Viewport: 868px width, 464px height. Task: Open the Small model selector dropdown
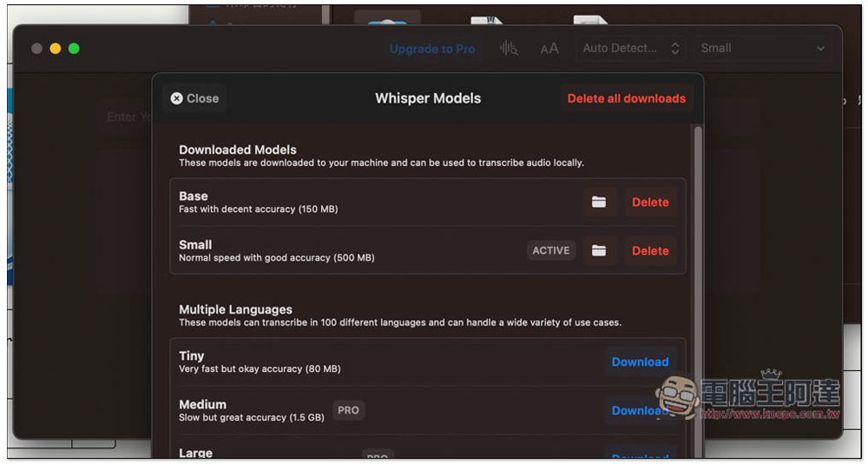click(762, 49)
